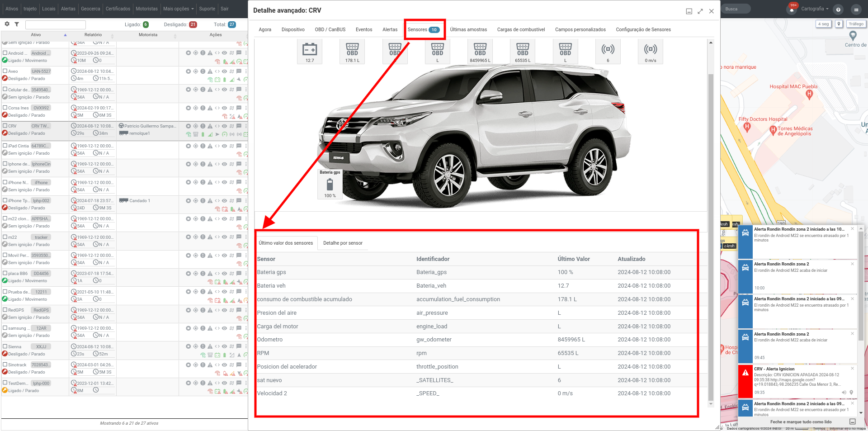Minimize the notifications panel
868x431 pixels.
pos(852,422)
